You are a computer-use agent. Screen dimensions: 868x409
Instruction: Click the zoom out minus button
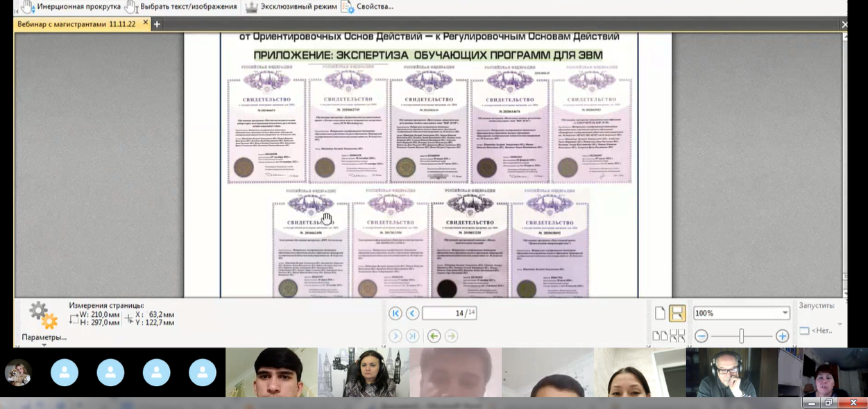coord(701,336)
